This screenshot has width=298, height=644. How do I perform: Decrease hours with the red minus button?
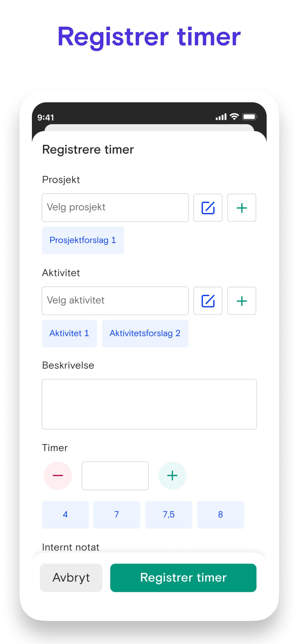pyautogui.click(x=58, y=476)
